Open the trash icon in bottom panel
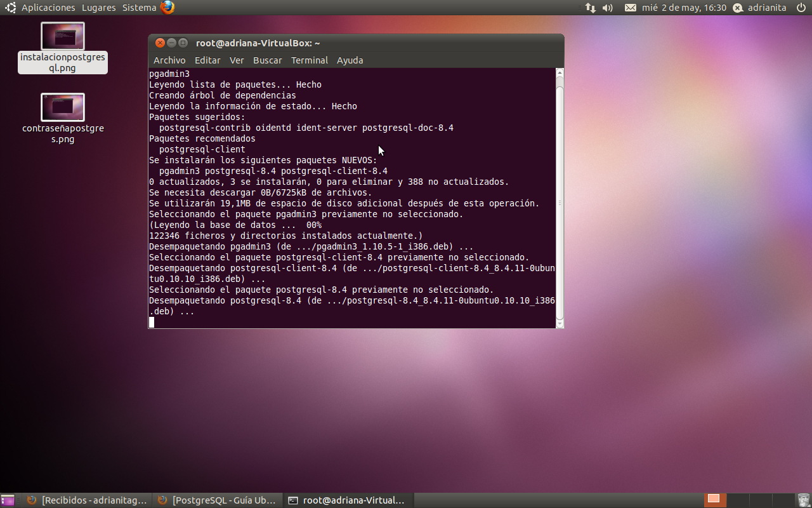Viewport: 812px width, 508px height. coord(804,500)
